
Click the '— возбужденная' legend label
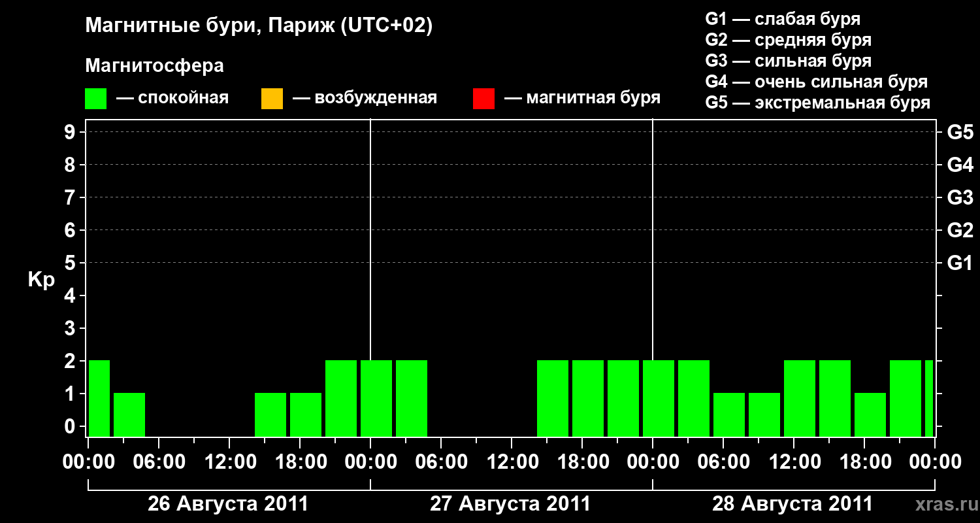(x=365, y=98)
